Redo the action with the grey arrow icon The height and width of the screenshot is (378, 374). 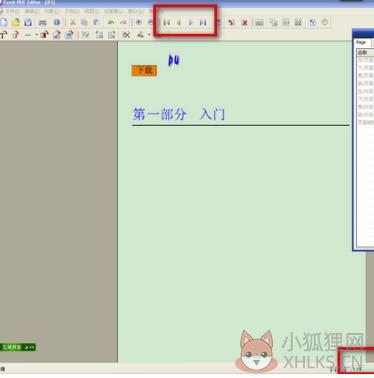point(123,22)
